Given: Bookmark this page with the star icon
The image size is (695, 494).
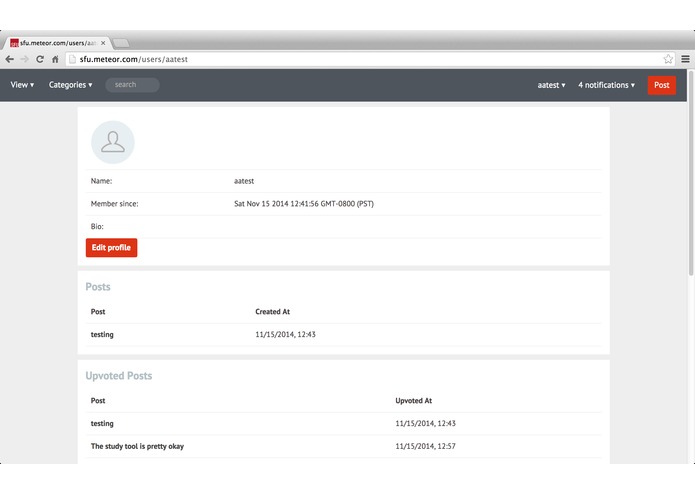Looking at the screenshot, I should tap(668, 59).
